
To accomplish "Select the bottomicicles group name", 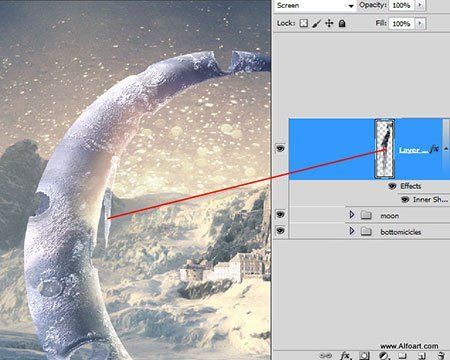I will (401, 232).
